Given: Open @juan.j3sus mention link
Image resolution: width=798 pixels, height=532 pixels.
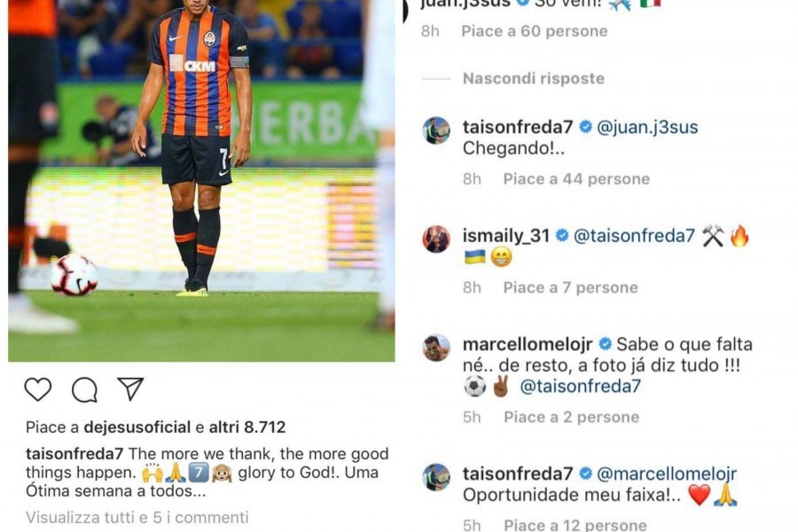Looking at the screenshot, I should pyautogui.click(x=647, y=127).
